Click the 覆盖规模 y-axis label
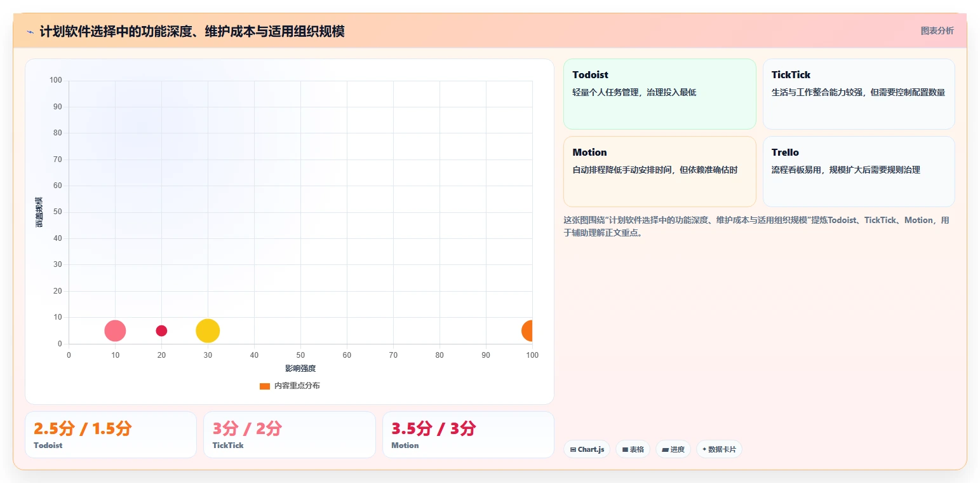The height and width of the screenshot is (483, 980). pos(39,212)
